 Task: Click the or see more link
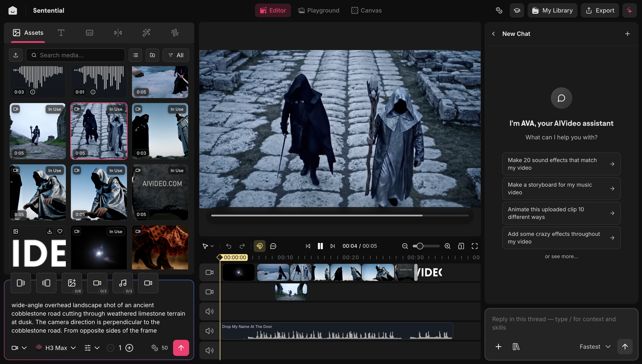pos(562,256)
